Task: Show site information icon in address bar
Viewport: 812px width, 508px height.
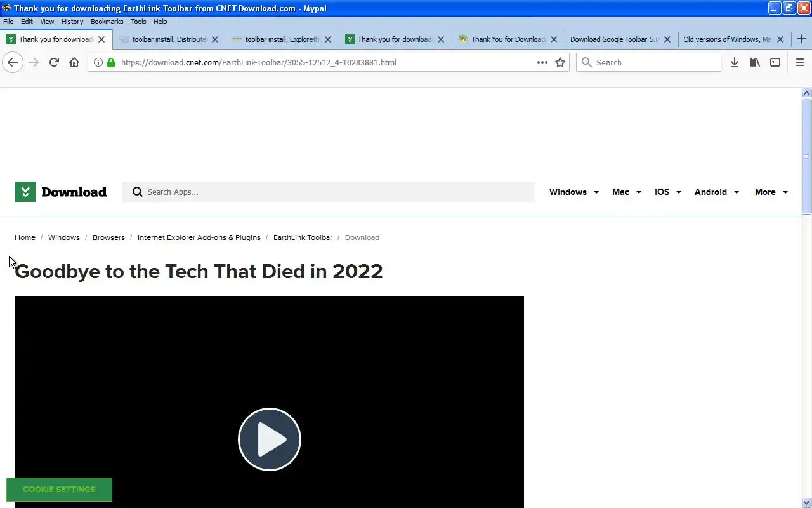Action: (98, 62)
